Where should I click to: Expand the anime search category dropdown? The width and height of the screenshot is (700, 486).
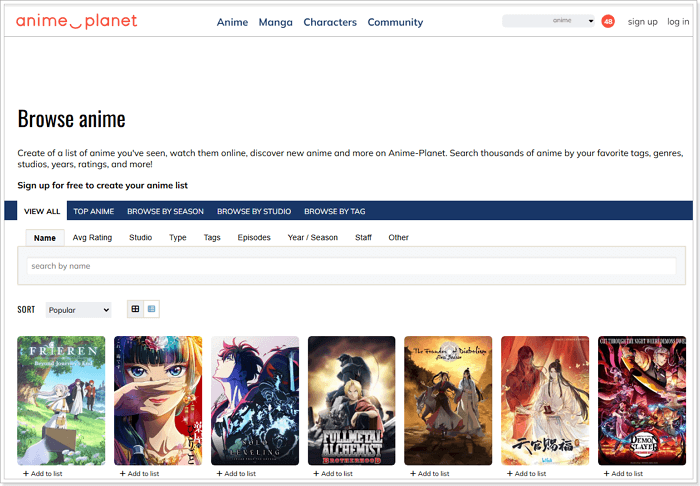click(591, 21)
